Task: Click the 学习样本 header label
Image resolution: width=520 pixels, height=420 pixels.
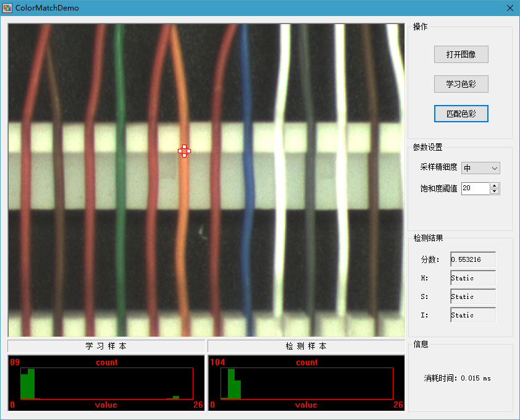Action: tap(106, 346)
